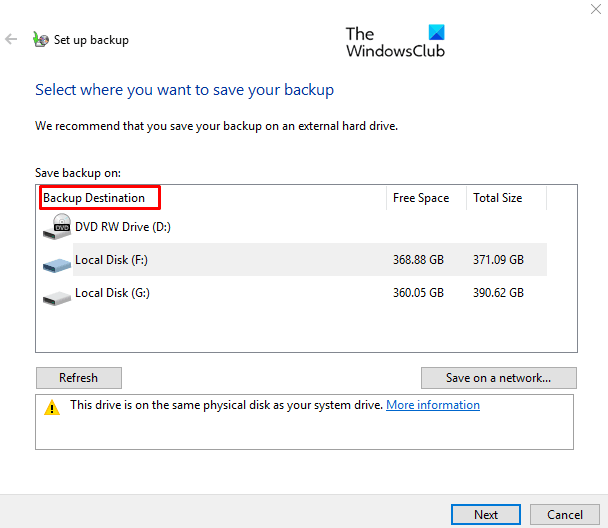Click the 368.88 GB free space value

(x=418, y=260)
